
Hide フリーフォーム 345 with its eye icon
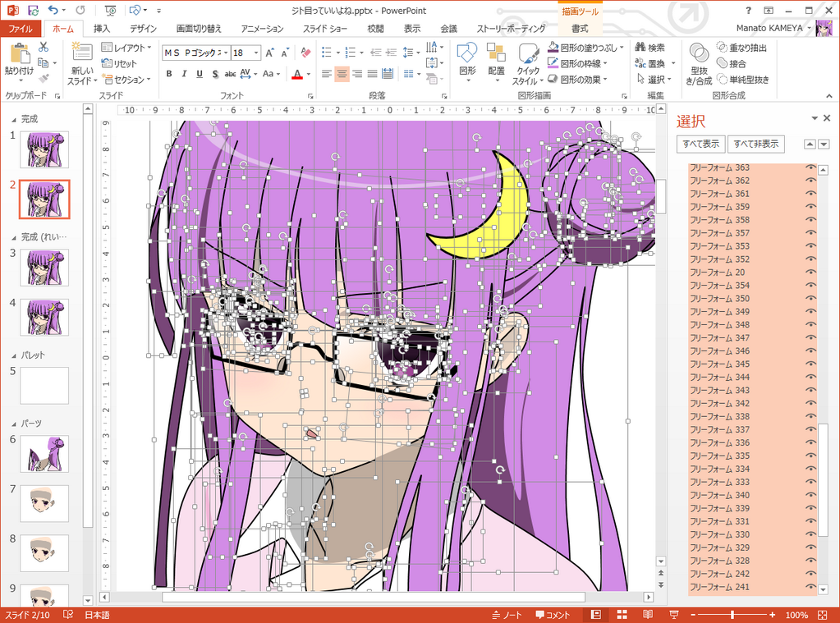[x=810, y=364]
